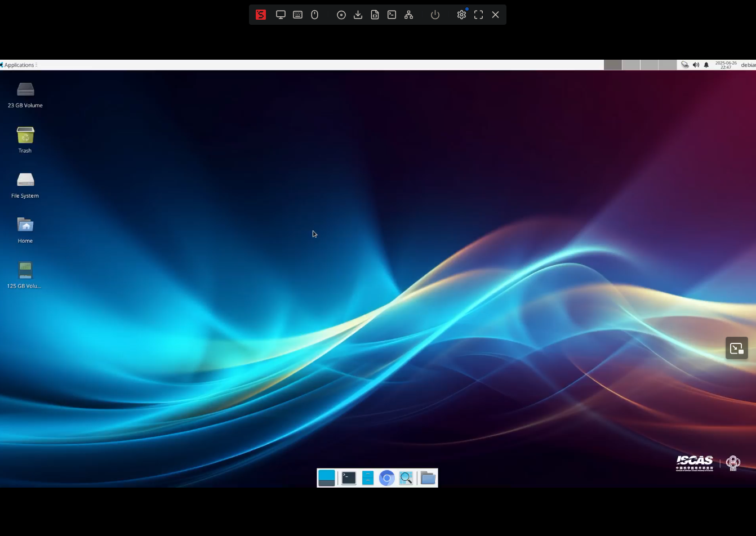Open the disc image mount tool
This screenshot has height=536, width=756.
[341, 15]
